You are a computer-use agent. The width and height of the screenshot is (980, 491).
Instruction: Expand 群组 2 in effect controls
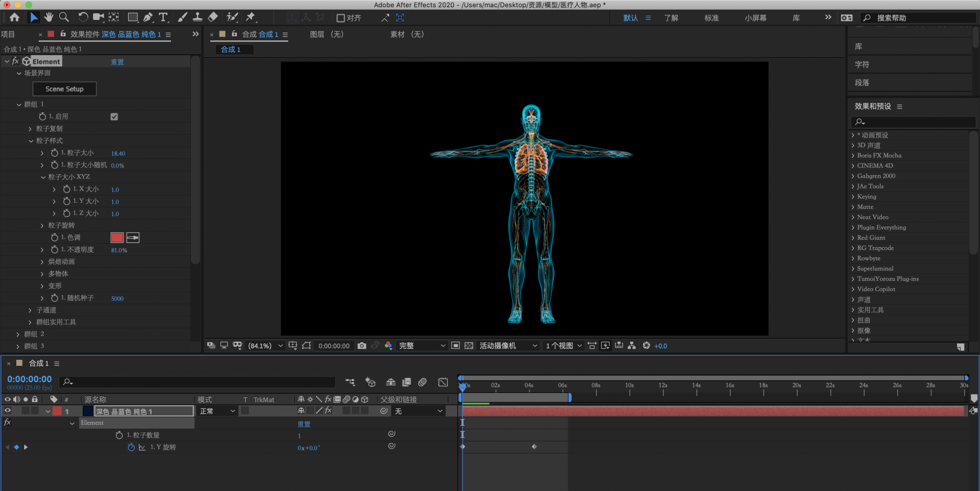click(18, 334)
